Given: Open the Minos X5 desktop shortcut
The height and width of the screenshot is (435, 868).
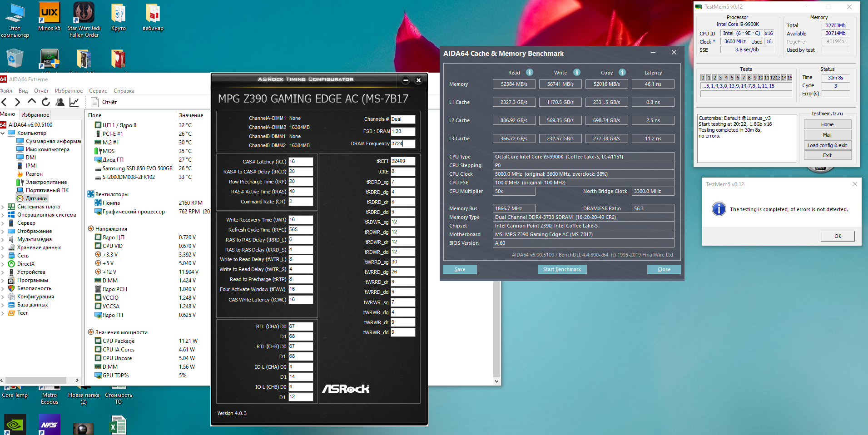Looking at the screenshot, I should click(x=49, y=17).
